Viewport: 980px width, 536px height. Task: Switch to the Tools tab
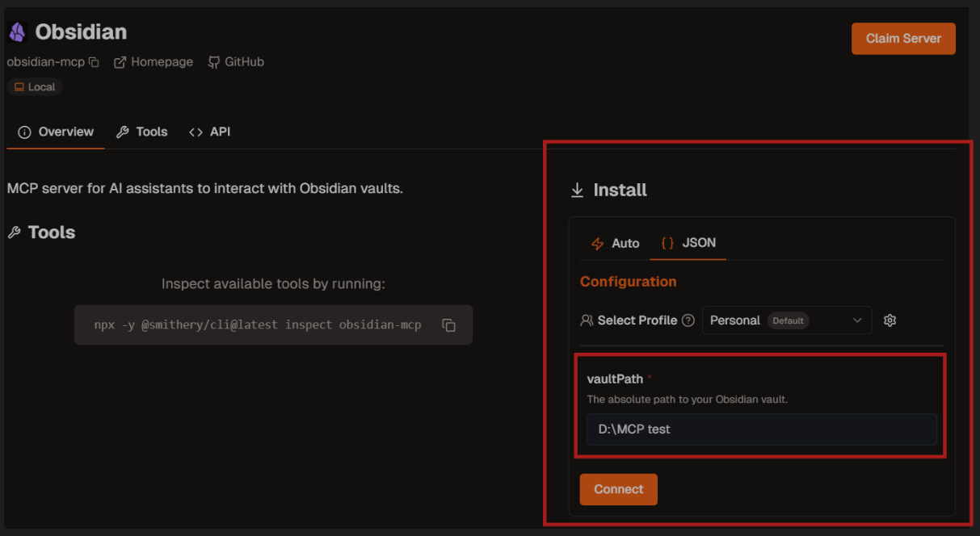(x=142, y=132)
